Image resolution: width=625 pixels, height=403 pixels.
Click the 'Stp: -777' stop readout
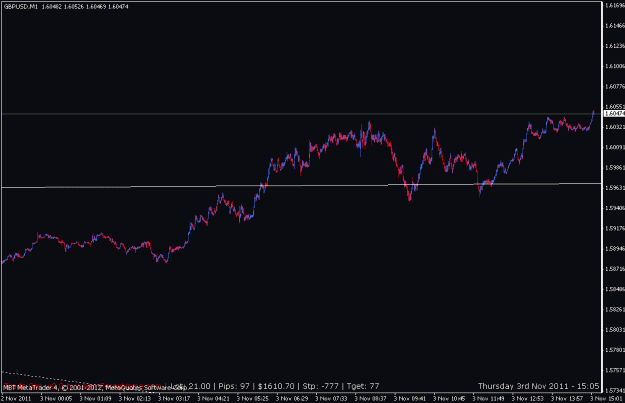click(320, 386)
